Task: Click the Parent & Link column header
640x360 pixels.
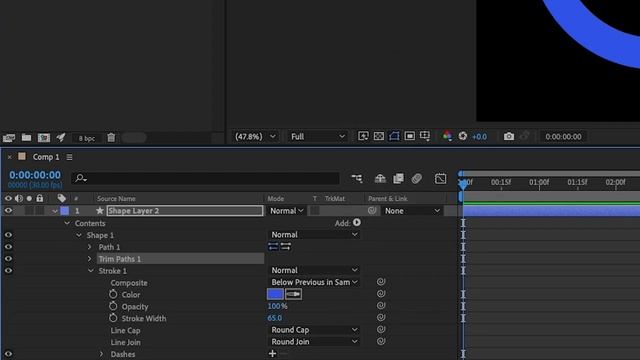Action: [x=387, y=199]
